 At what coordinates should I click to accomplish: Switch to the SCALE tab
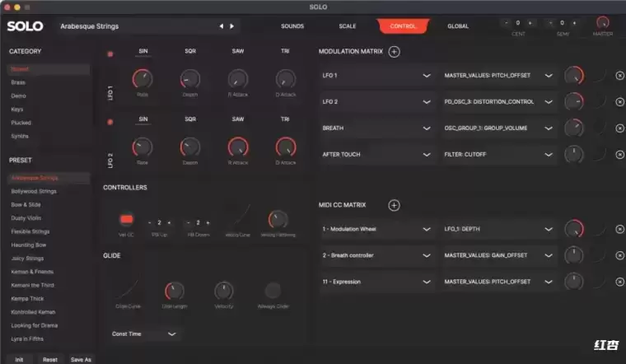coord(348,26)
